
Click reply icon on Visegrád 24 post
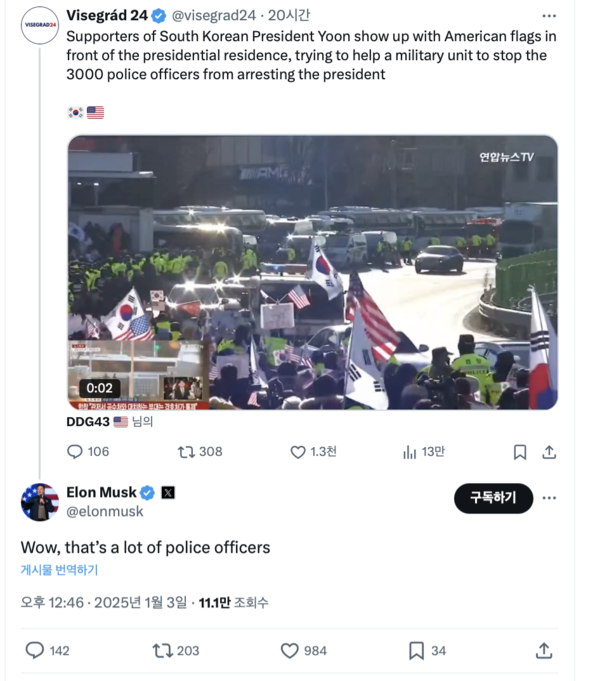pyautogui.click(x=75, y=452)
